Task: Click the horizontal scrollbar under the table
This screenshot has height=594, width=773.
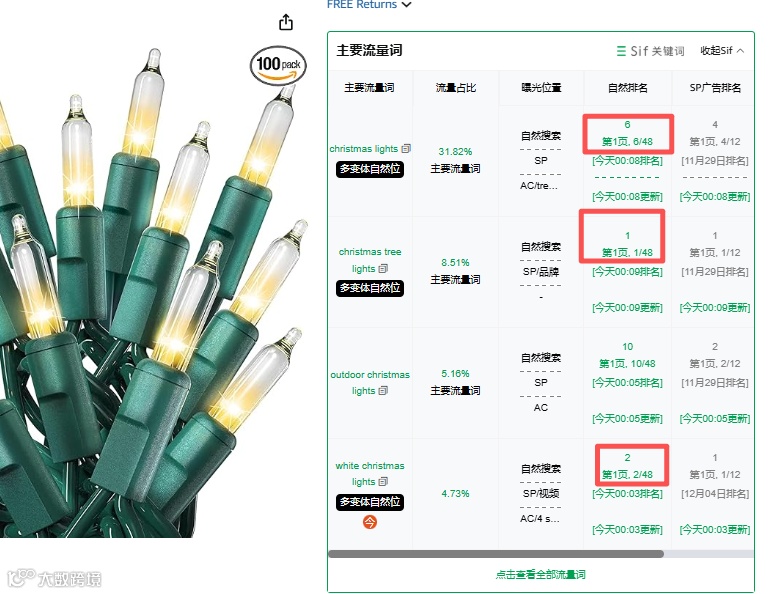Action: [x=496, y=554]
